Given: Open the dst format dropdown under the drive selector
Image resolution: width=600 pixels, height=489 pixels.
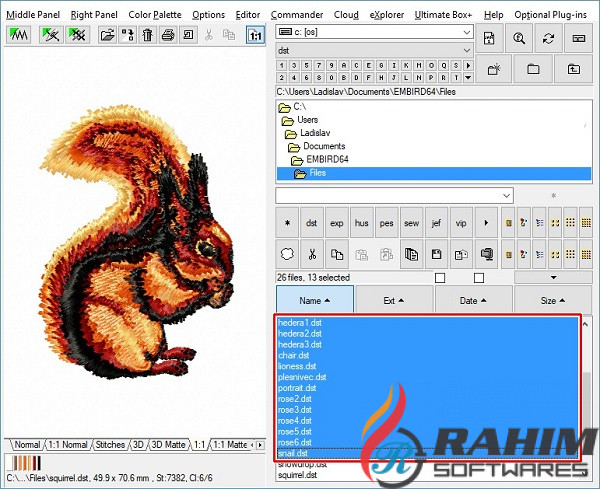Looking at the screenshot, I should 374,51.
